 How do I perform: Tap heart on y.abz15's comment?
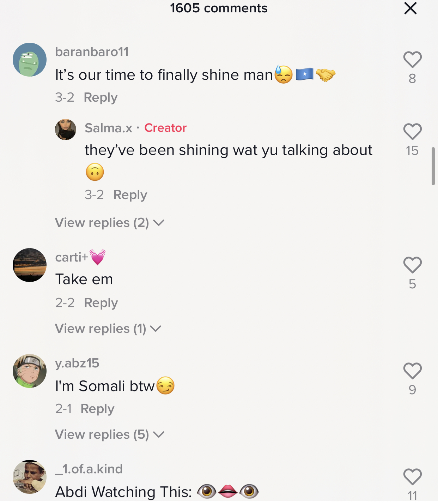[412, 371]
